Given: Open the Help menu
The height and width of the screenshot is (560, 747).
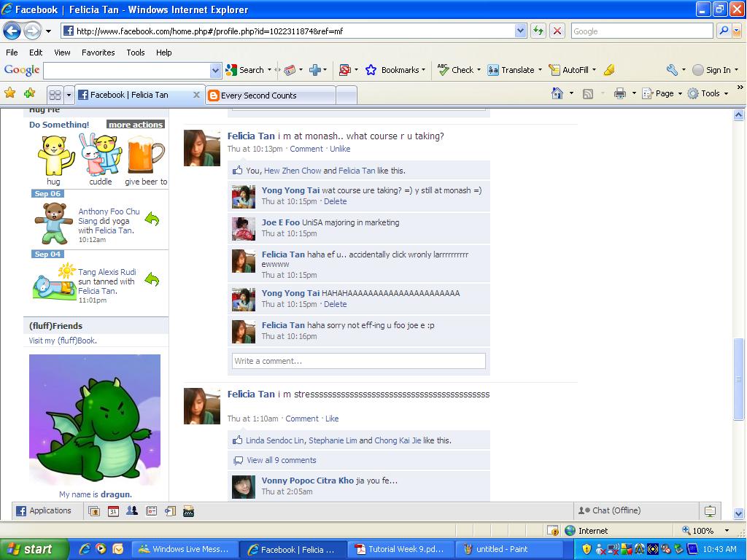Looking at the screenshot, I should [164, 52].
